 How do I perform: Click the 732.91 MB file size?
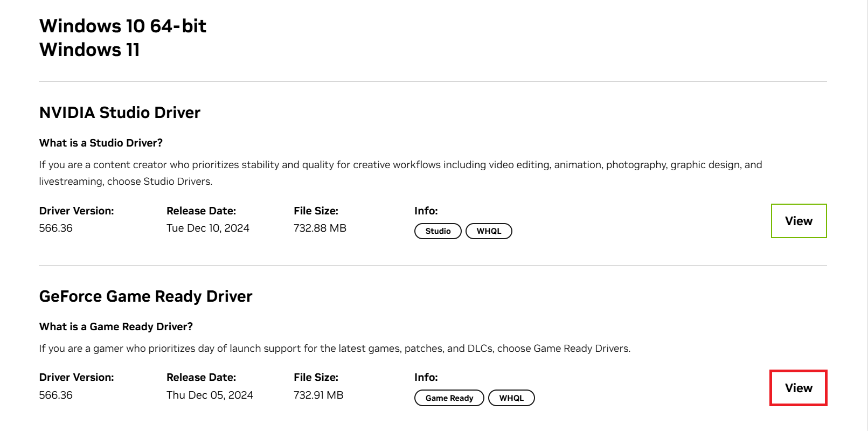[x=318, y=395]
